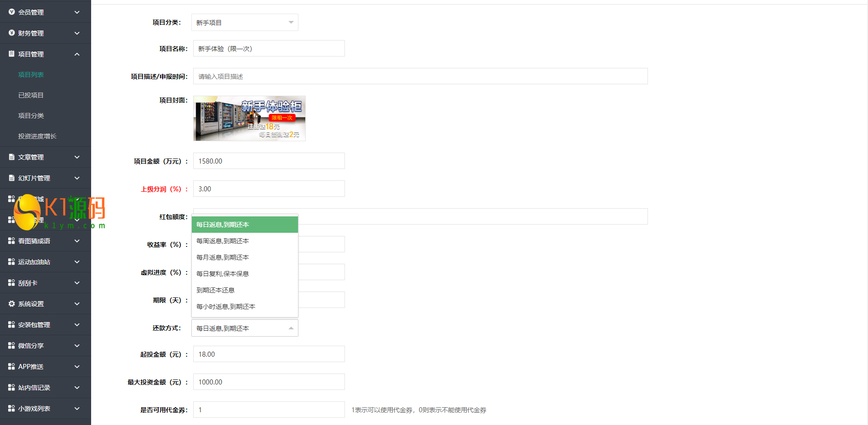Click the 系统设置 gear icon

(x=12, y=303)
